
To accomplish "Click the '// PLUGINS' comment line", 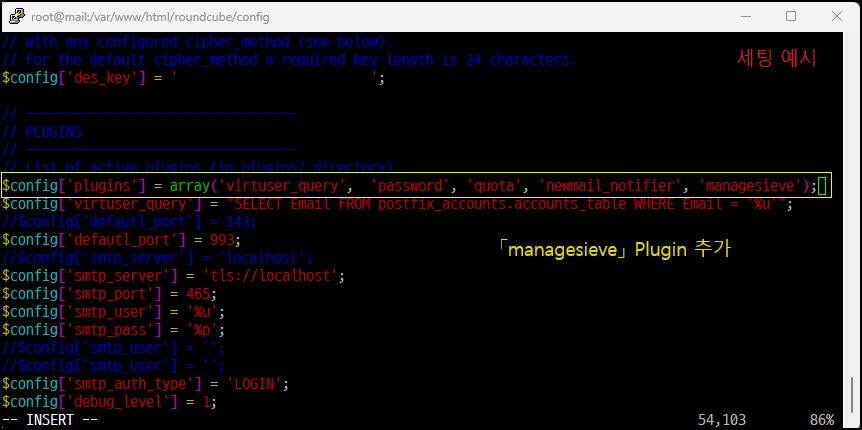I will (x=42, y=132).
